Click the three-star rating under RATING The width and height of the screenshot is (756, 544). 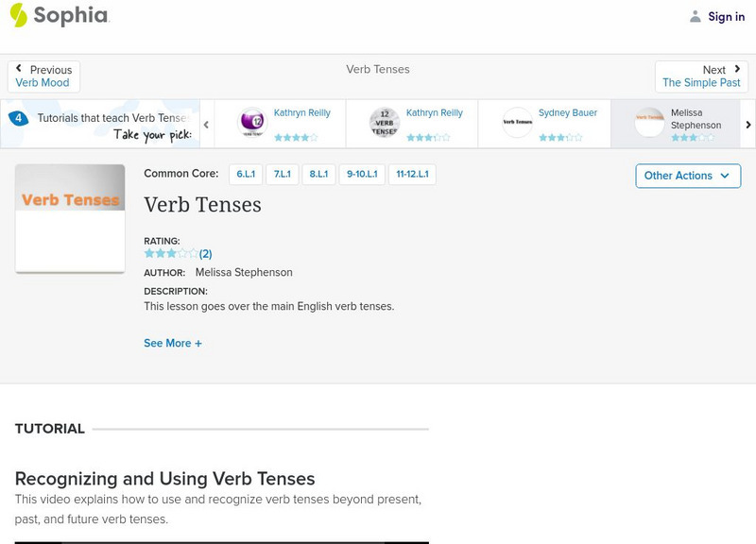171,253
